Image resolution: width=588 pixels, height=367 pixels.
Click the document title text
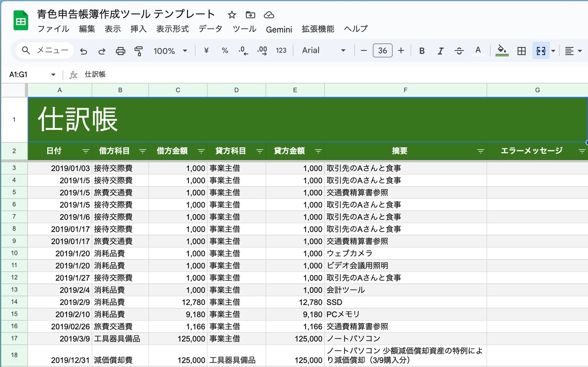click(x=126, y=14)
